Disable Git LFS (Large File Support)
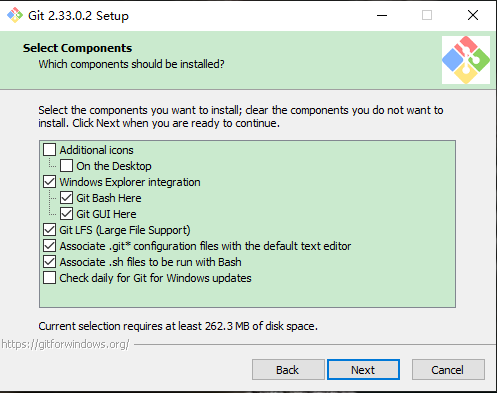 point(49,230)
